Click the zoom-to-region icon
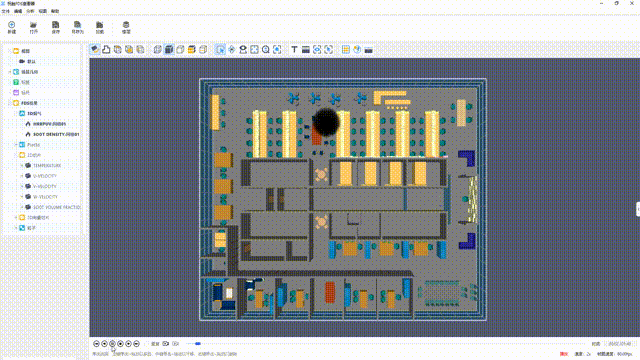Screen dimensions: 640x360 pos(277,49)
